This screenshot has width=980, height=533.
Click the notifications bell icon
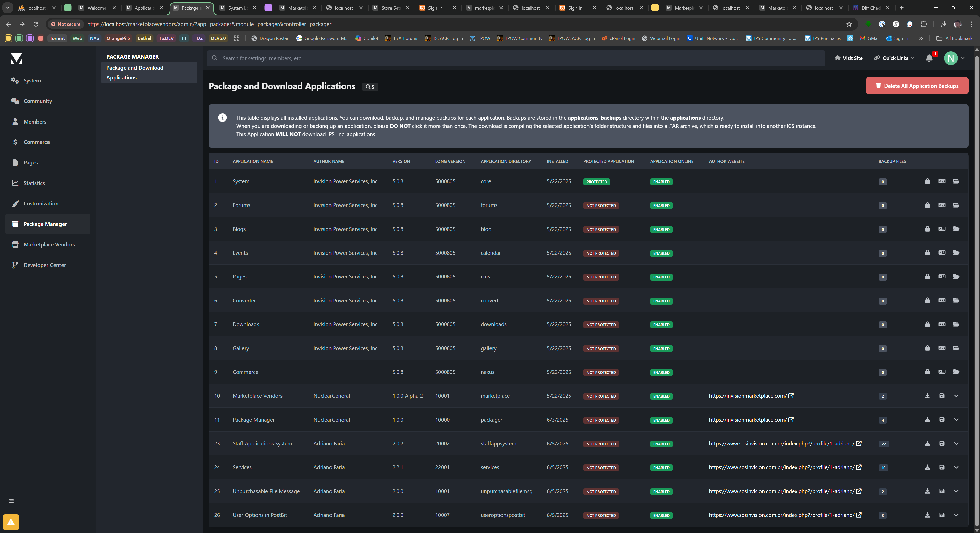coord(929,58)
